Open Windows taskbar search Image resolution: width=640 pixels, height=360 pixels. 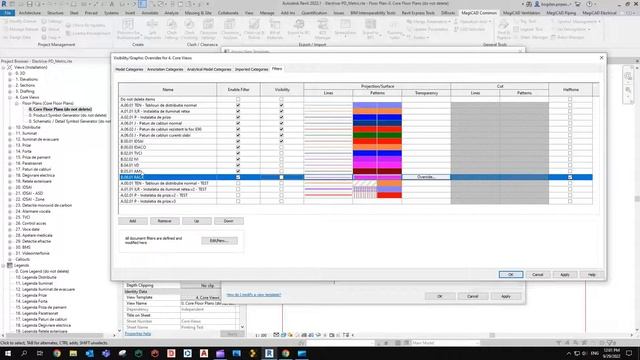(24, 353)
